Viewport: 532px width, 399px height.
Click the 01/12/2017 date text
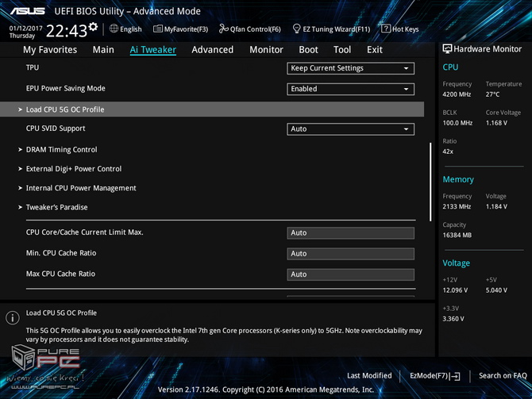[25, 28]
